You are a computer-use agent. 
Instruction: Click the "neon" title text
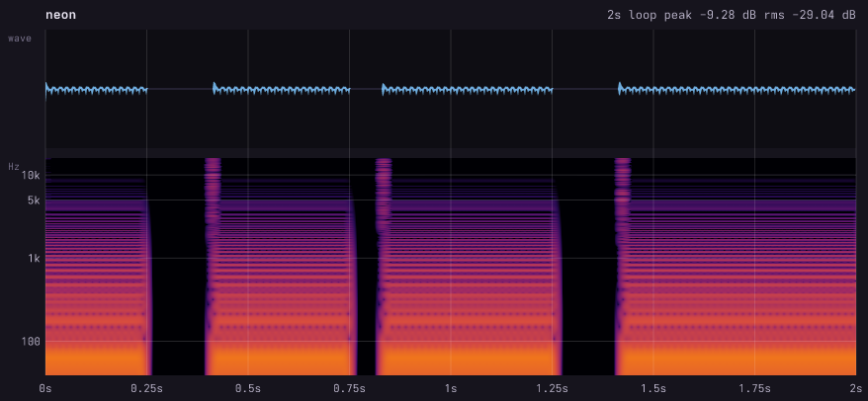pyautogui.click(x=61, y=15)
